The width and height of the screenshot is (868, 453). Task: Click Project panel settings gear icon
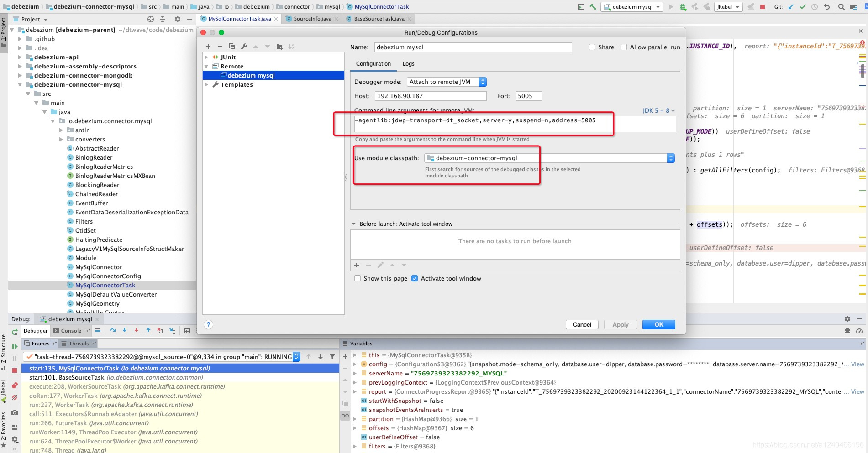178,19
